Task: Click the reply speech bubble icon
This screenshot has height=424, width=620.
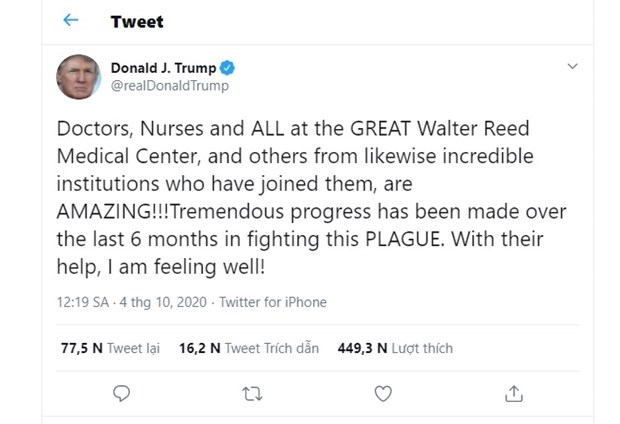Action: (x=122, y=393)
